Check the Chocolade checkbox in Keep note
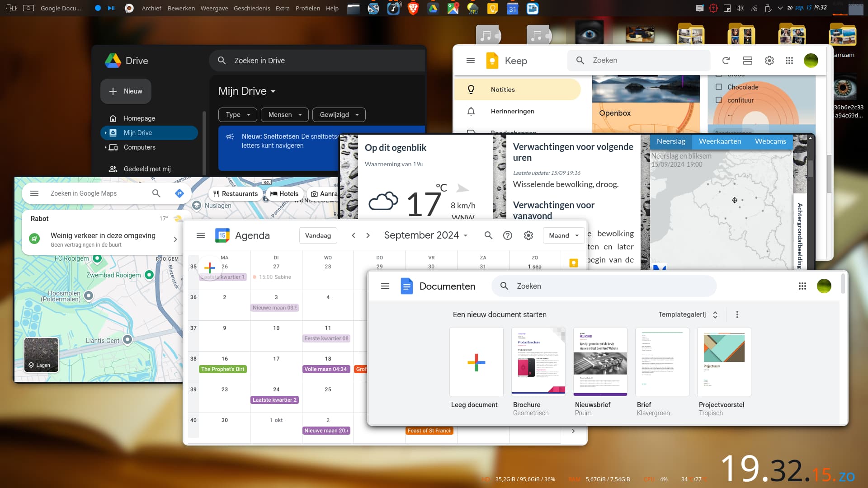Image resolution: width=868 pixels, height=488 pixels. (x=719, y=87)
